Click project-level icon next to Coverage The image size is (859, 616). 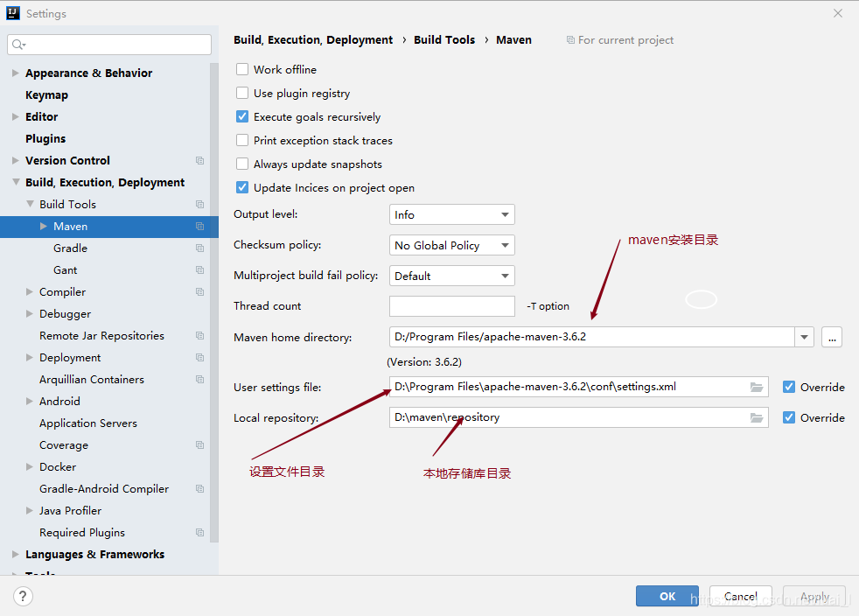(x=200, y=445)
